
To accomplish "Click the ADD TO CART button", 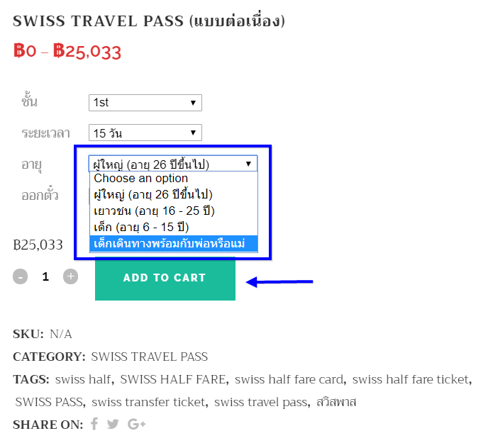I will point(165,279).
